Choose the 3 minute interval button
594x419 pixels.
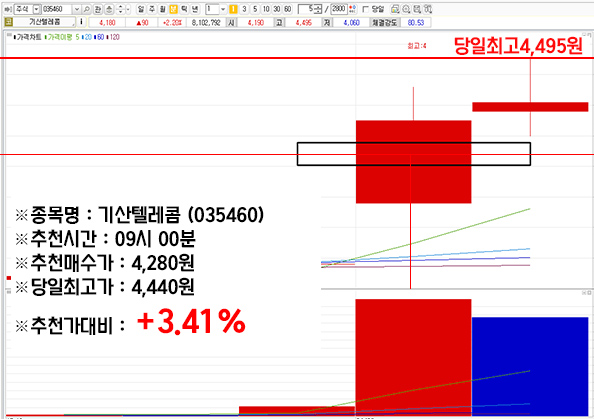point(244,9)
